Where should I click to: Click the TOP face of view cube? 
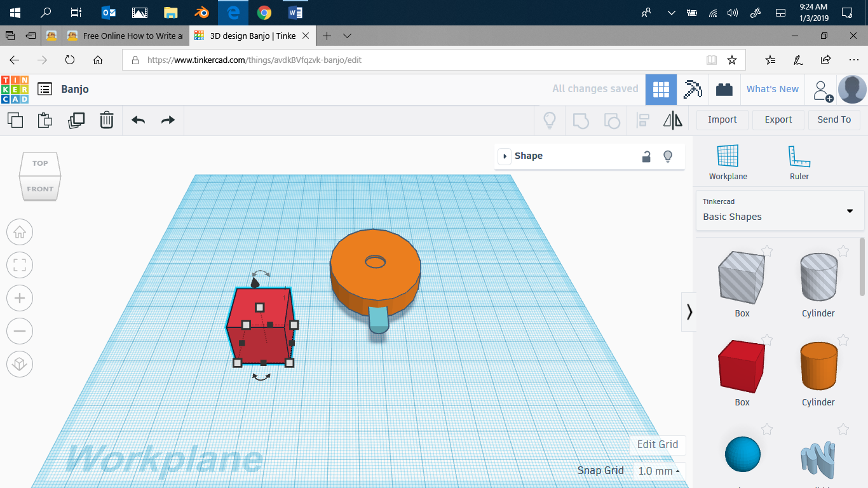click(x=40, y=163)
